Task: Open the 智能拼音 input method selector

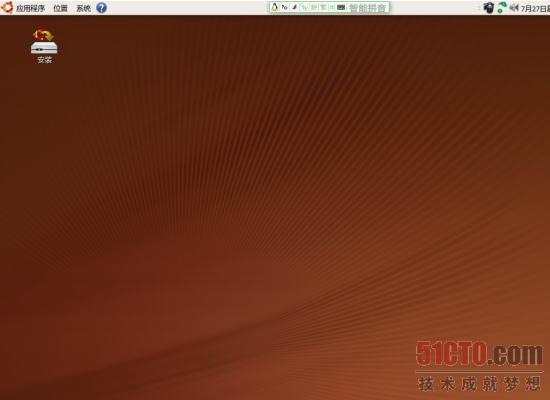Action: click(x=367, y=8)
